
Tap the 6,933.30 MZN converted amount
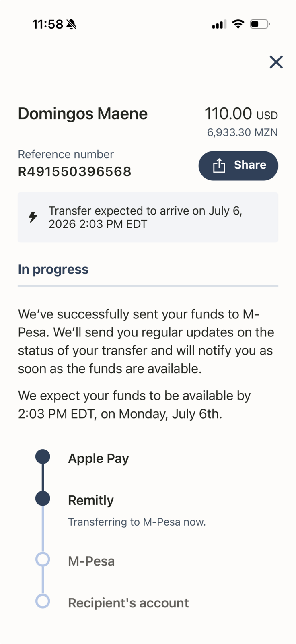click(243, 132)
